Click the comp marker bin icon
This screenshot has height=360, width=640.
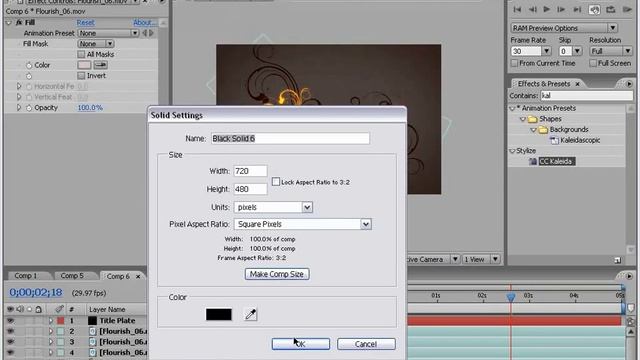pos(631,308)
